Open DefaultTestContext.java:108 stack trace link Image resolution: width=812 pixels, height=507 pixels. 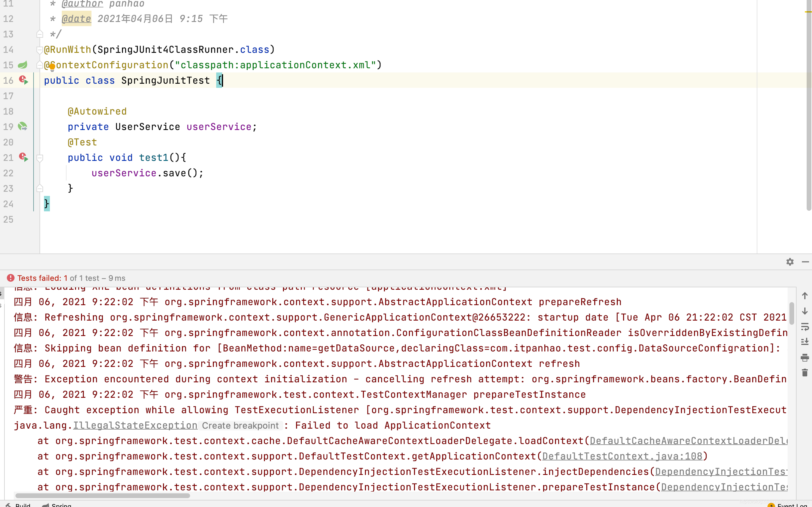coord(622,456)
